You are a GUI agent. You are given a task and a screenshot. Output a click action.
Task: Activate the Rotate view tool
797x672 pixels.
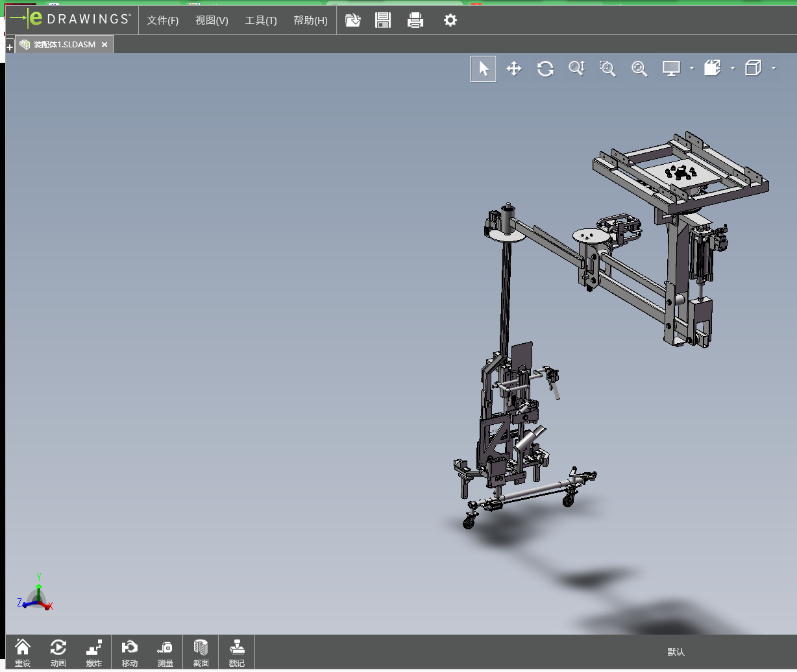[x=545, y=69]
